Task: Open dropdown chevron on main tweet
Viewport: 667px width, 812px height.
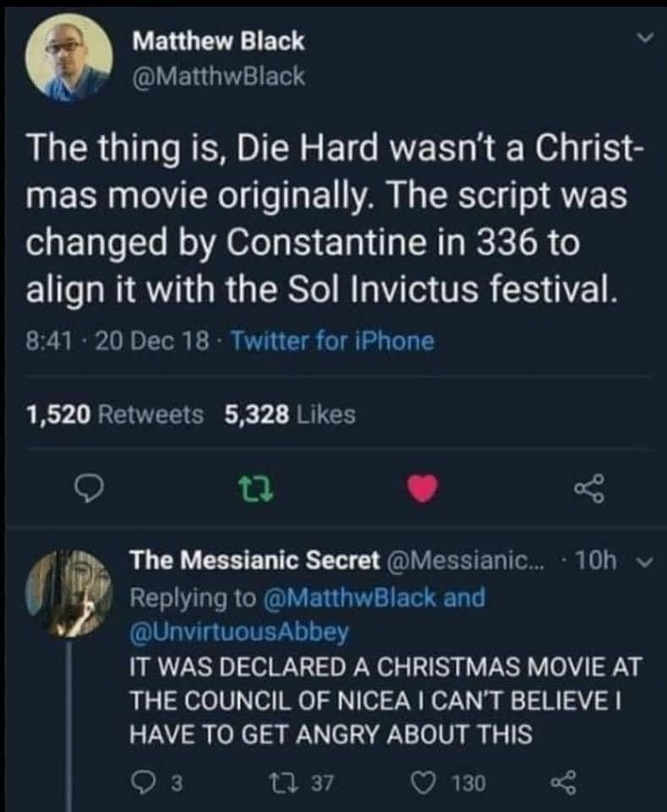Action: (x=644, y=39)
